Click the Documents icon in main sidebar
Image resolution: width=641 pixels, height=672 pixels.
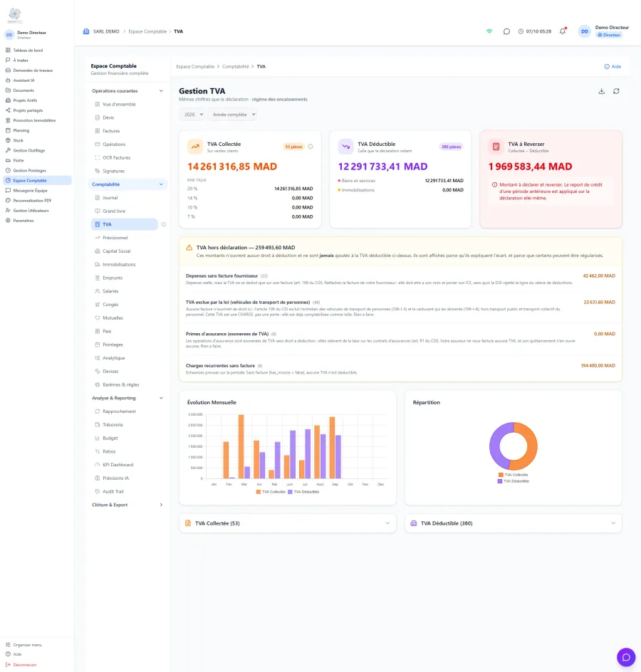8,90
